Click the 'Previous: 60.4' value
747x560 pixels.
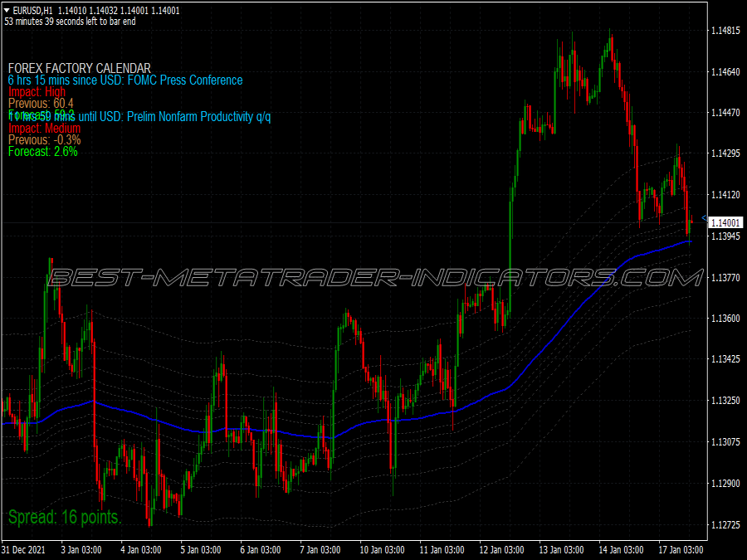tap(41, 104)
